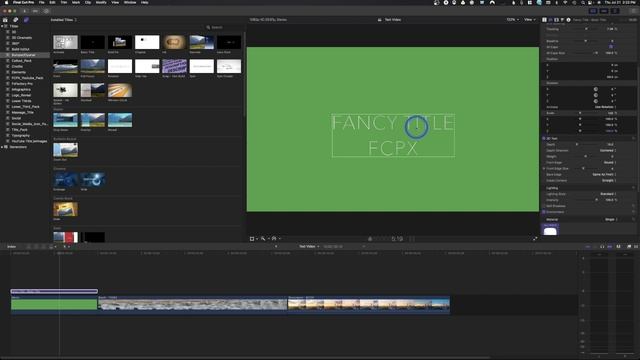Open the keyword editor key icon

pos(36,11)
